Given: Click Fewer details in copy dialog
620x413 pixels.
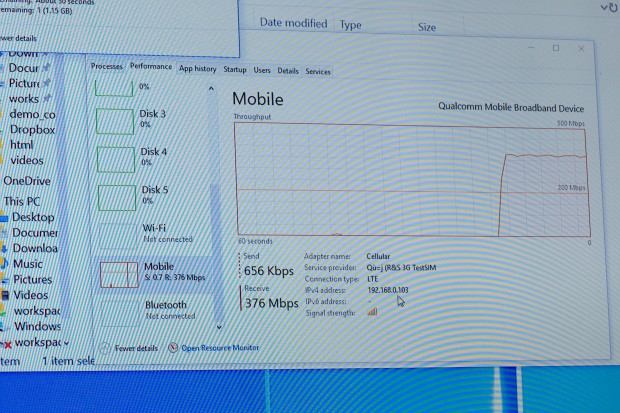Looking at the screenshot, I should coord(18,38).
